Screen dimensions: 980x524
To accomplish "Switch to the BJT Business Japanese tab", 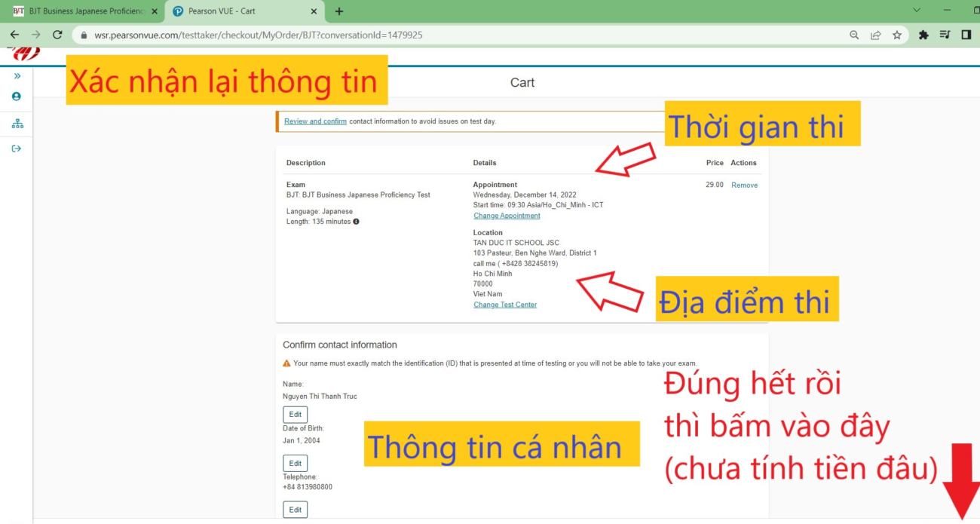I will coord(86,11).
